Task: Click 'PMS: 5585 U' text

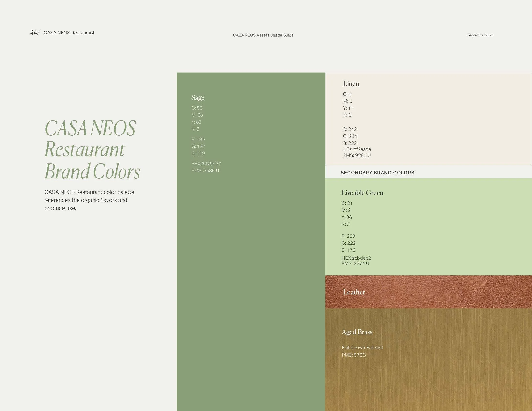Action: coord(205,171)
